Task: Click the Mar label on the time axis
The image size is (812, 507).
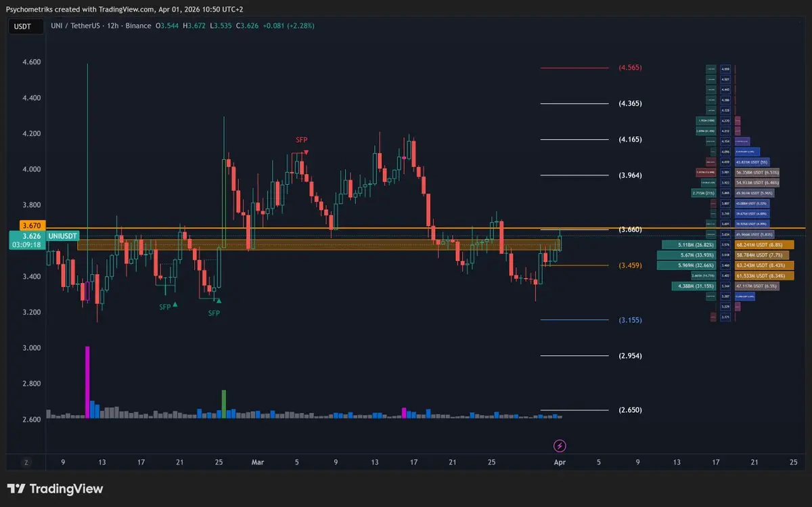Action: pyautogui.click(x=257, y=462)
